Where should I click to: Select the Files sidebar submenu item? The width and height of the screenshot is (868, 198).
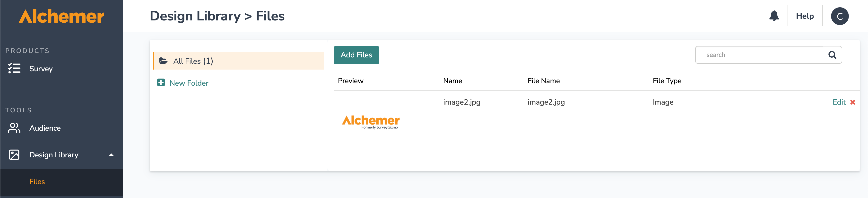click(x=37, y=181)
